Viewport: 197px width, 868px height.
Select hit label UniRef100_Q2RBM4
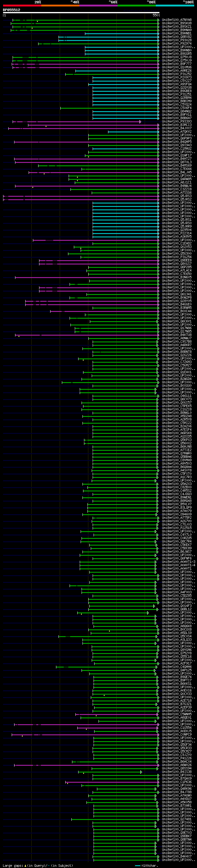[x=177, y=98]
